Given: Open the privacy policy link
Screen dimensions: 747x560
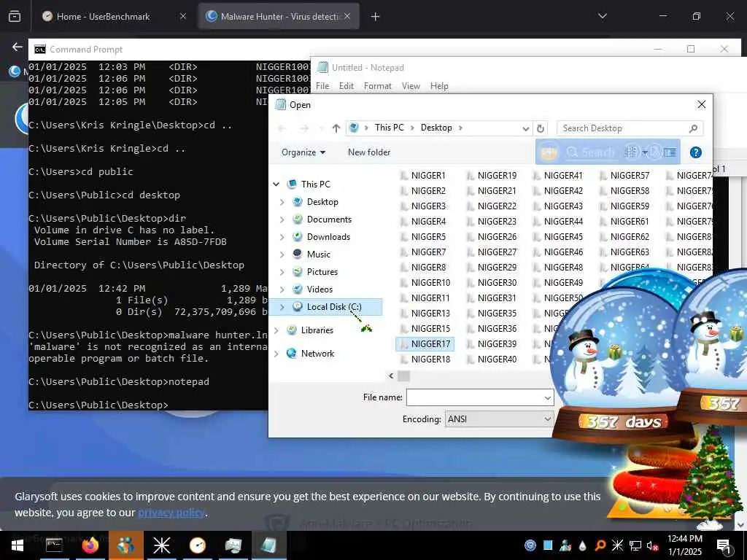Looking at the screenshot, I should (171, 513).
